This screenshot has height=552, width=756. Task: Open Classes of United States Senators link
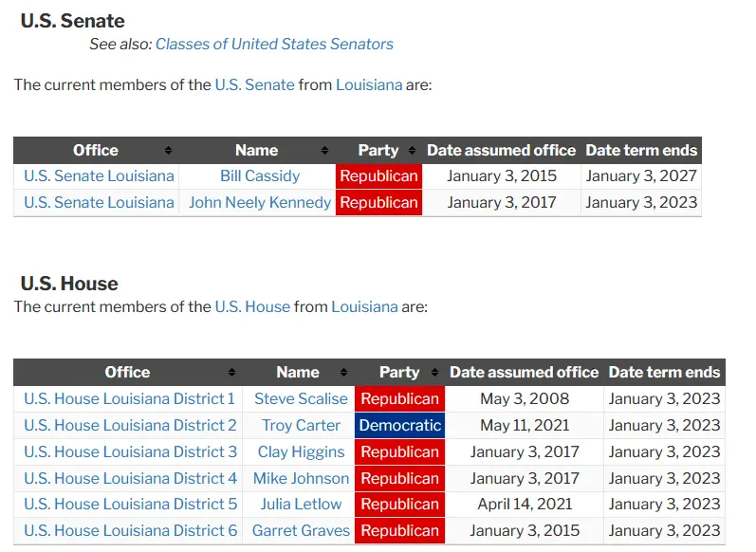pyautogui.click(x=274, y=44)
